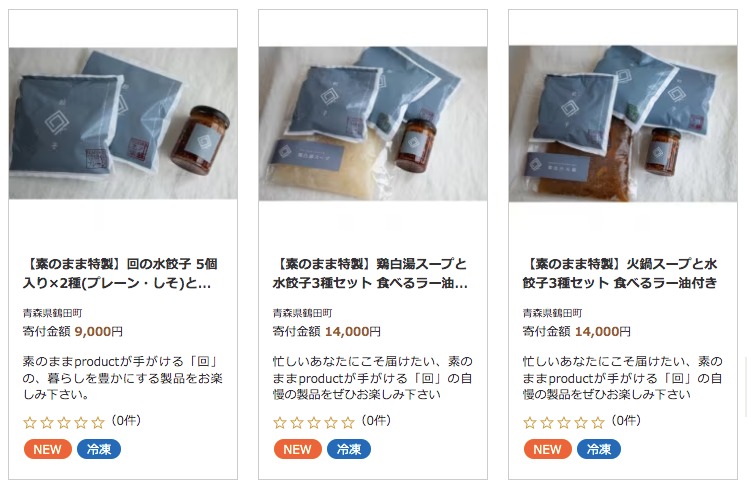Click 冷凍 badge on first product card

(x=99, y=449)
